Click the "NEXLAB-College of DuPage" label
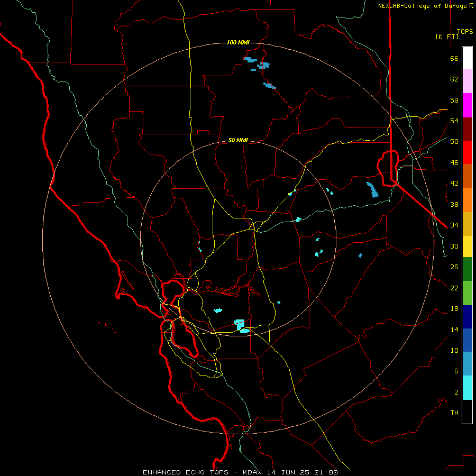The height and width of the screenshot is (476, 476). point(422,6)
